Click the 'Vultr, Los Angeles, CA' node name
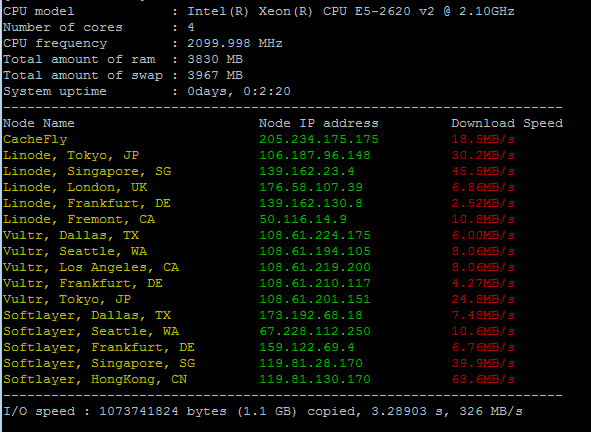The image size is (591, 432). tap(91, 268)
